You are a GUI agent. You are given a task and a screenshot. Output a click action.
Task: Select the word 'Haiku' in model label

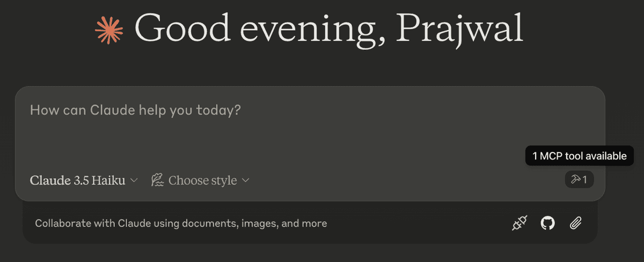[x=108, y=180]
